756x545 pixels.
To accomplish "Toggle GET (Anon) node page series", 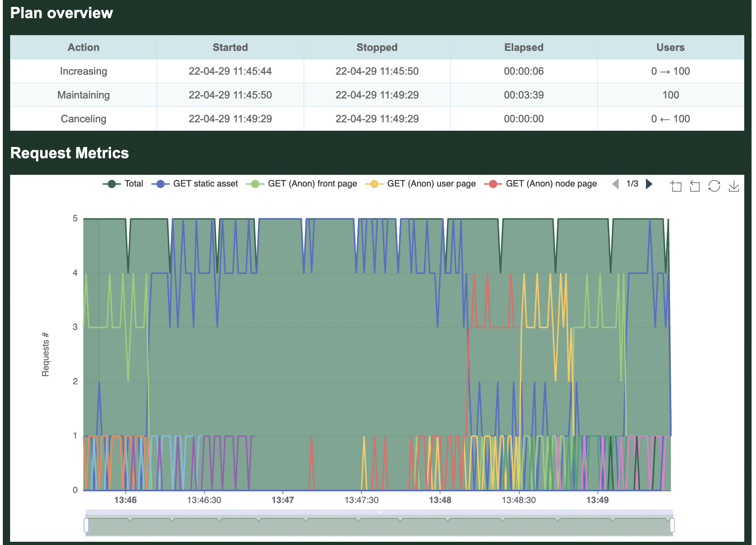I will coord(540,184).
